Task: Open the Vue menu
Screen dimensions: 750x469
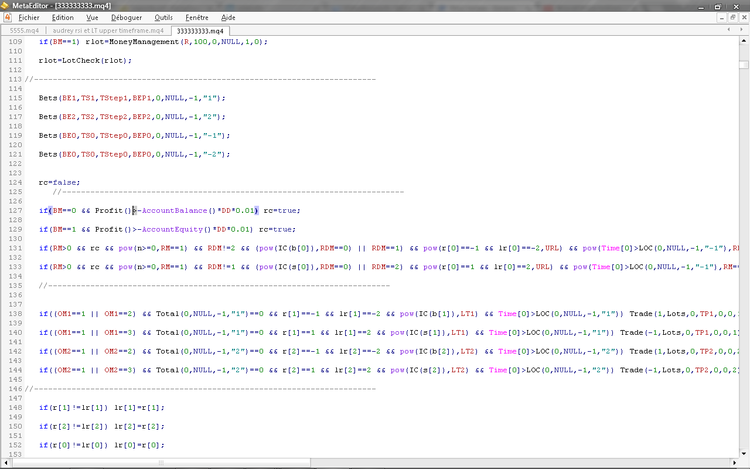Action: [x=92, y=17]
